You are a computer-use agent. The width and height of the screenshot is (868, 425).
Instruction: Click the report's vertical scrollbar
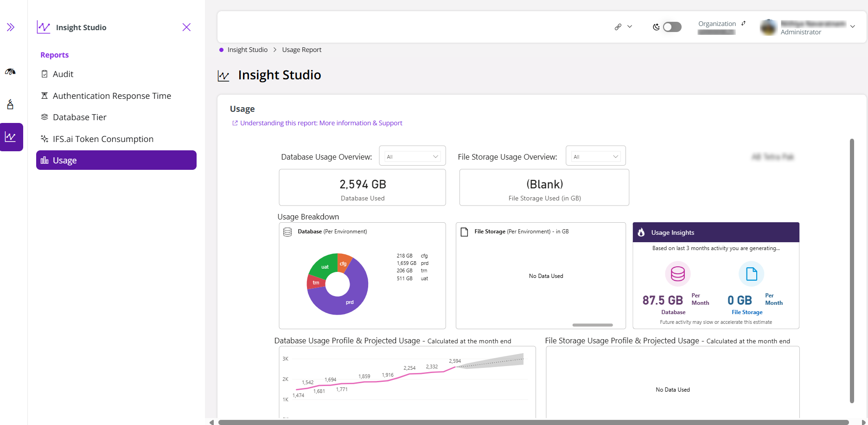[852, 271]
